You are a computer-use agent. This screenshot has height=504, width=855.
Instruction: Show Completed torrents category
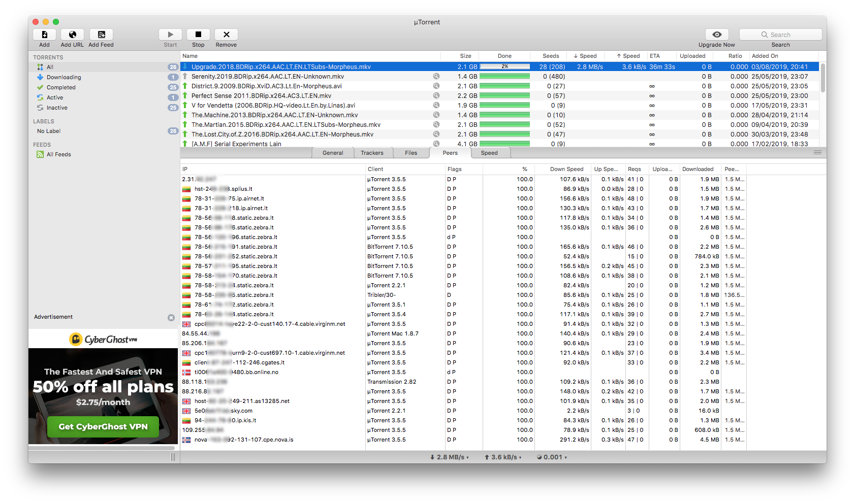pos(61,88)
